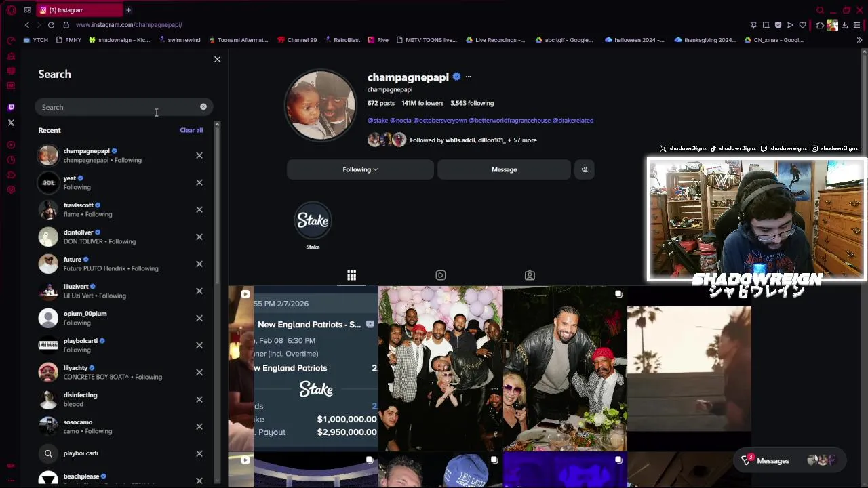
Task: Remove playboicarti from recent searches
Action: pyautogui.click(x=199, y=345)
